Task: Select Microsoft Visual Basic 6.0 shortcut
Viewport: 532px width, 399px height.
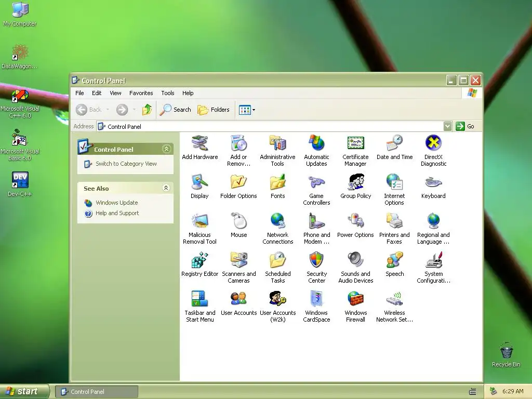Action: click(x=20, y=145)
